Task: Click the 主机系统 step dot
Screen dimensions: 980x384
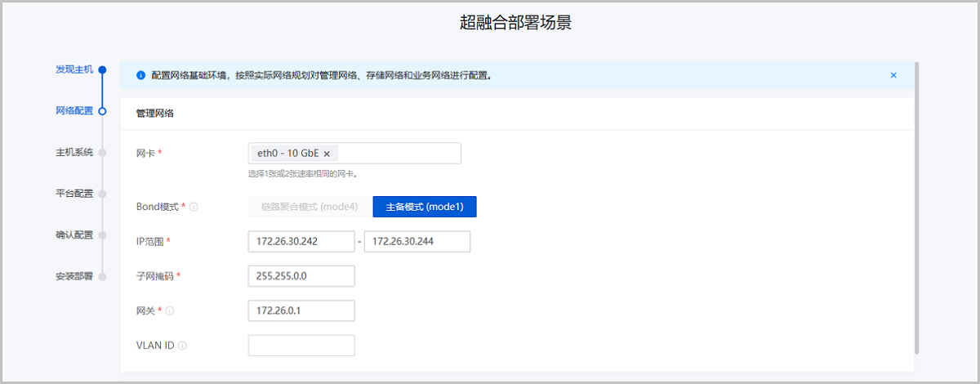Action: (x=102, y=153)
